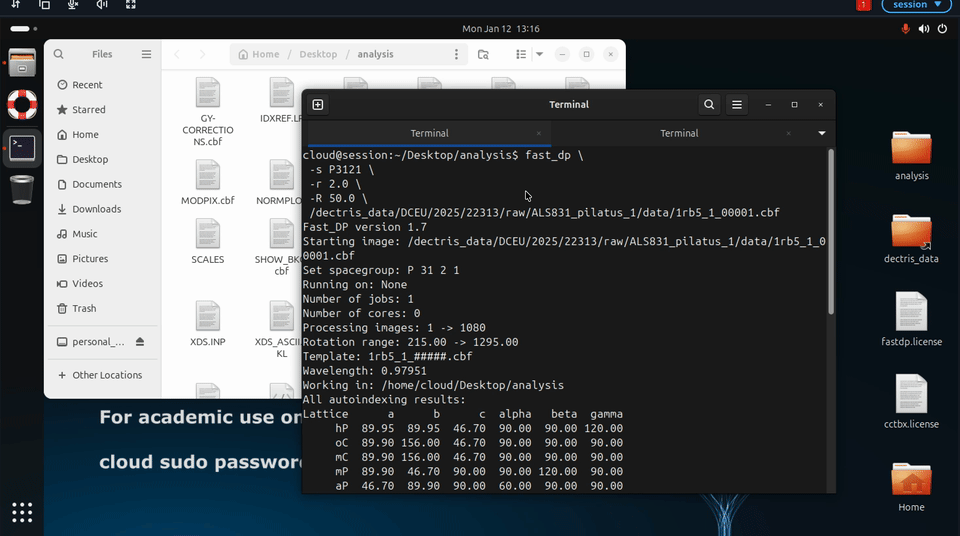Screen dimensions: 960x536
Task: Select Downloads in the Files sidebar
Action: [96, 209]
